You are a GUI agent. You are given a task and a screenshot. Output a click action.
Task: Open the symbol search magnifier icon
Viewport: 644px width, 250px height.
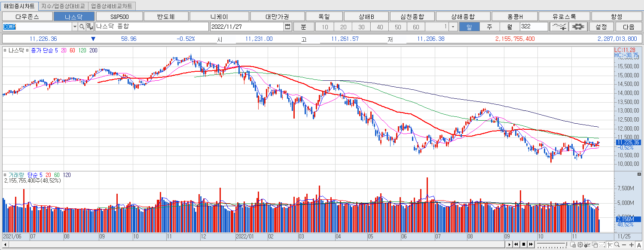point(82,27)
